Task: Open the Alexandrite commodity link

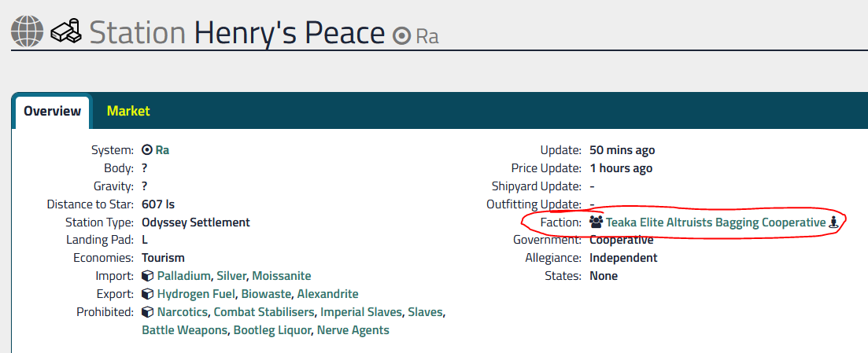Action: coord(327,294)
